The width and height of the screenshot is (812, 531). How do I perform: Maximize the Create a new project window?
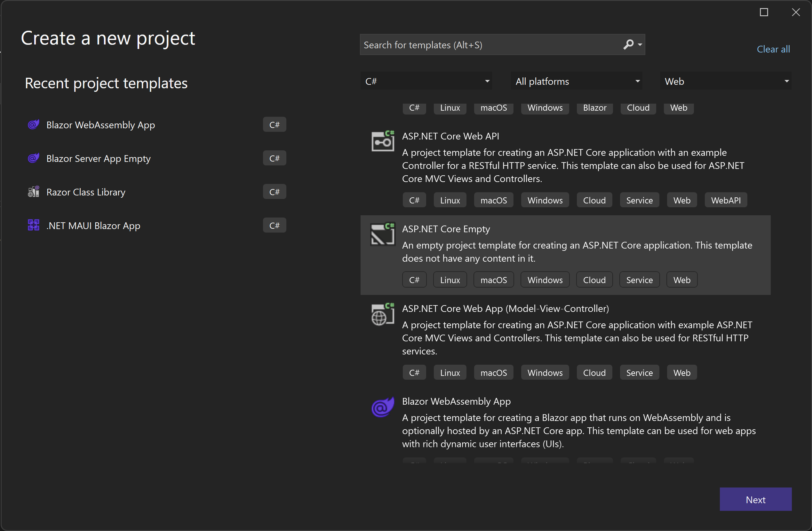click(x=764, y=12)
